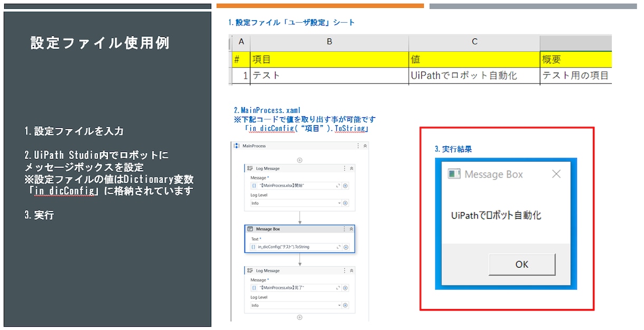Screen dimensions: 644x330
Task: Click the MainProcess sequence icon
Action: [236, 146]
